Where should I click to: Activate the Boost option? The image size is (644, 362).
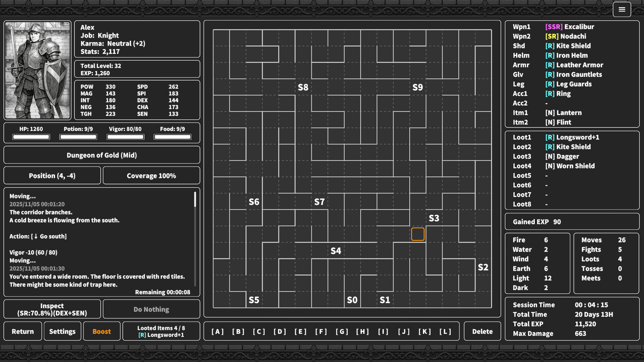[x=102, y=331]
